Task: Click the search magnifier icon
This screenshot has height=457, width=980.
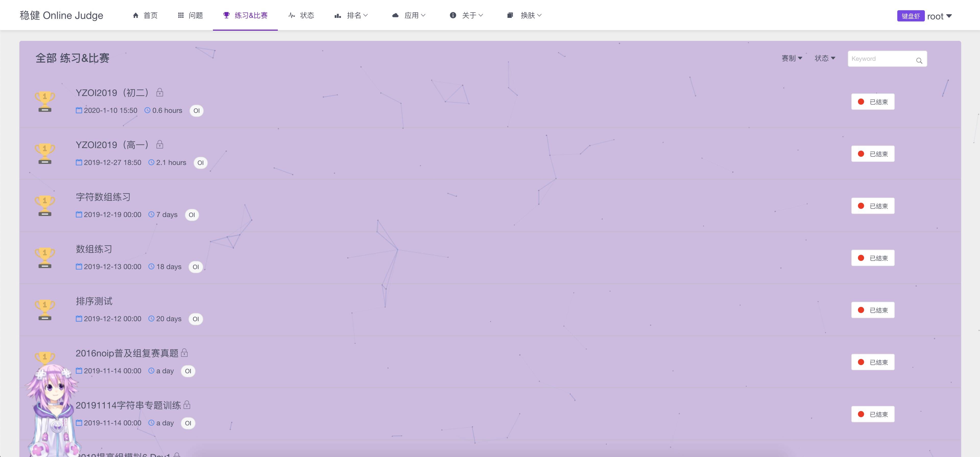Action: (919, 61)
